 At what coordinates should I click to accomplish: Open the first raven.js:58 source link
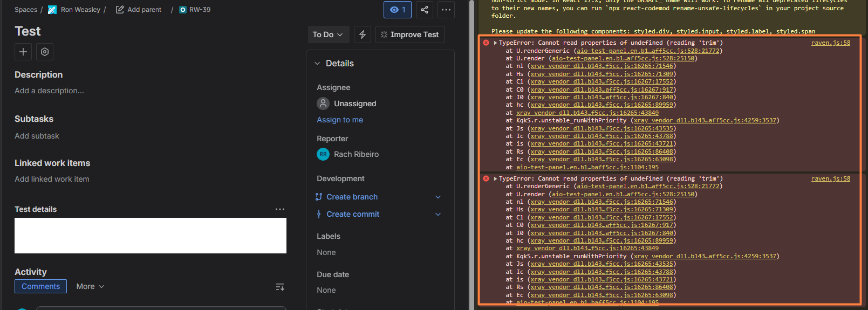830,43
